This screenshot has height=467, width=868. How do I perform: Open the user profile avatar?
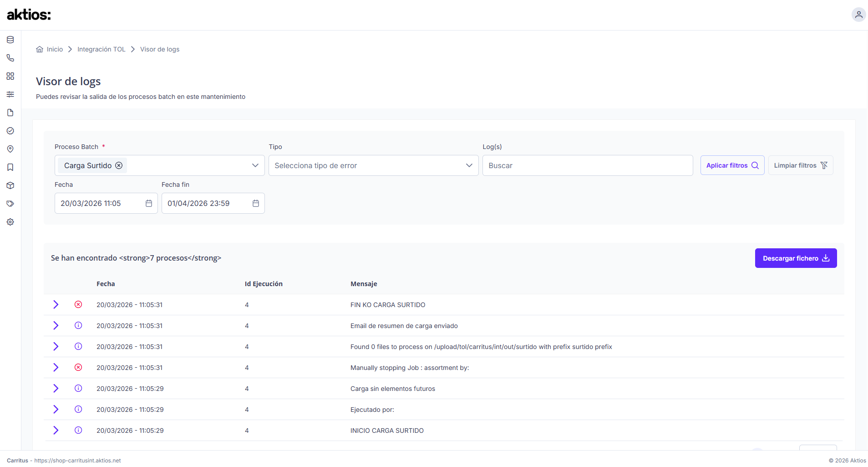point(858,15)
